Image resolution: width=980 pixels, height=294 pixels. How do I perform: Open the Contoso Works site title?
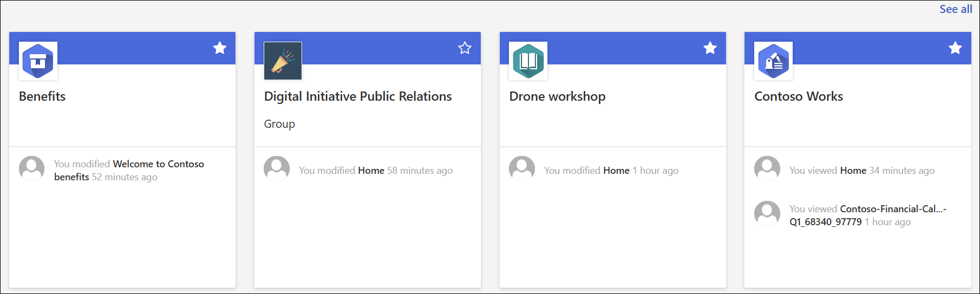point(799,96)
